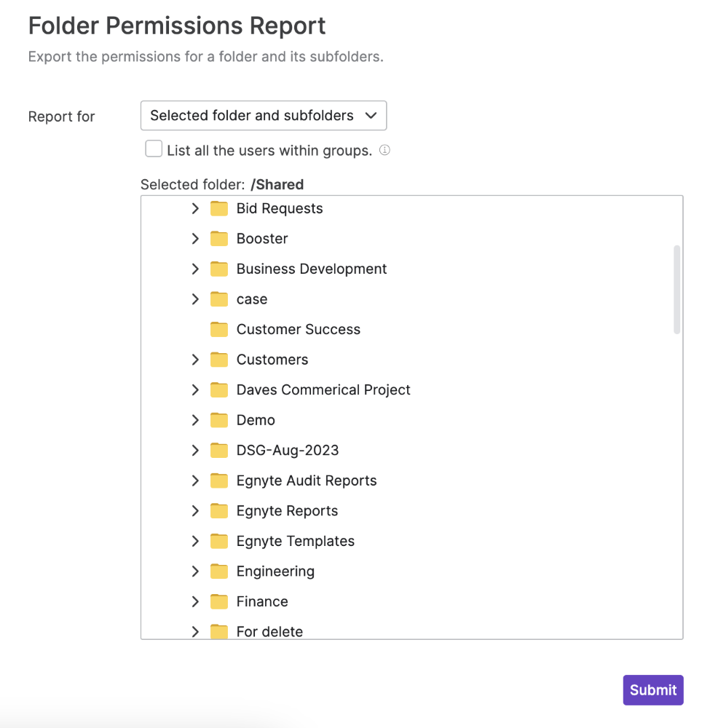Select the Egnyte Reports folder
Viewport: 702px width, 728px height.
point(287,511)
